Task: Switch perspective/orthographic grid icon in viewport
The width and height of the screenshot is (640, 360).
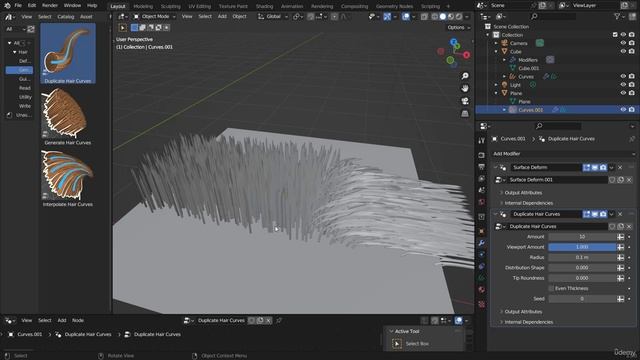Action: pyautogui.click(x=465, y=113)
